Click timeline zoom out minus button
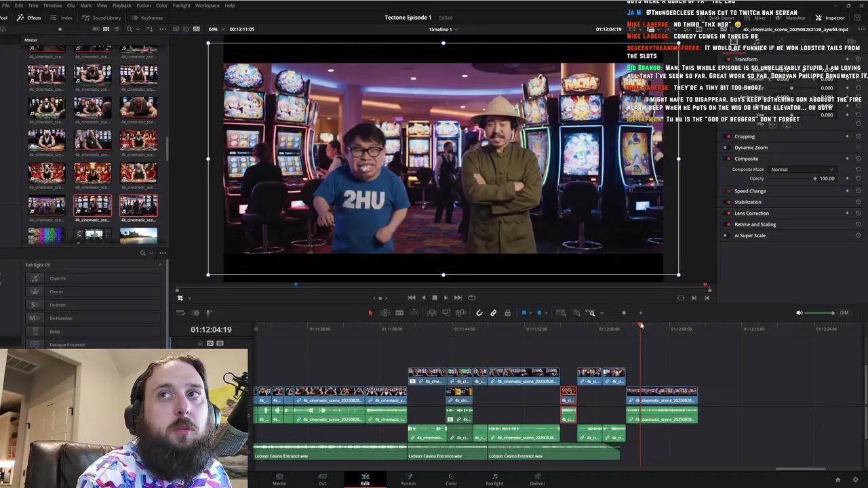Viewport: 868px width, 488px height. tap(601, 313)
